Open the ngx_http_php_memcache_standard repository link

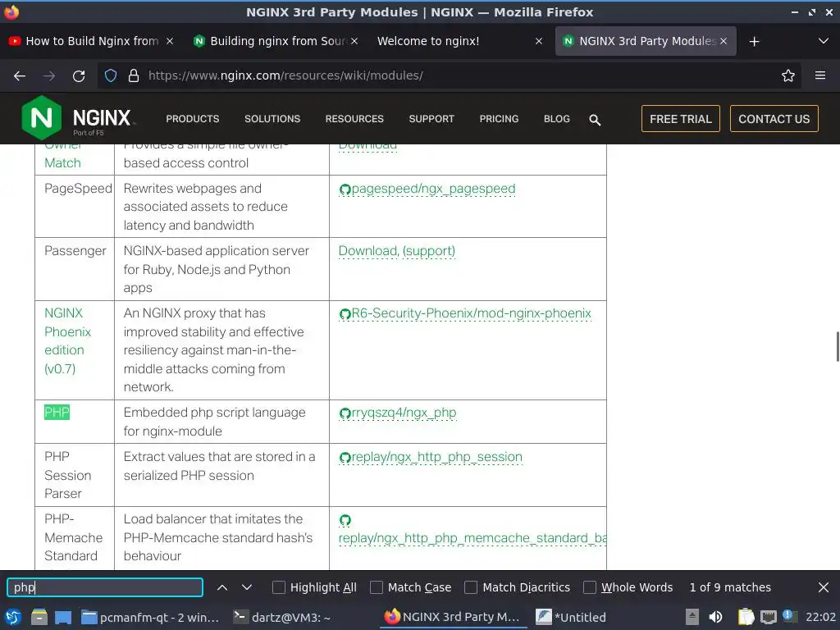point(472,538)
